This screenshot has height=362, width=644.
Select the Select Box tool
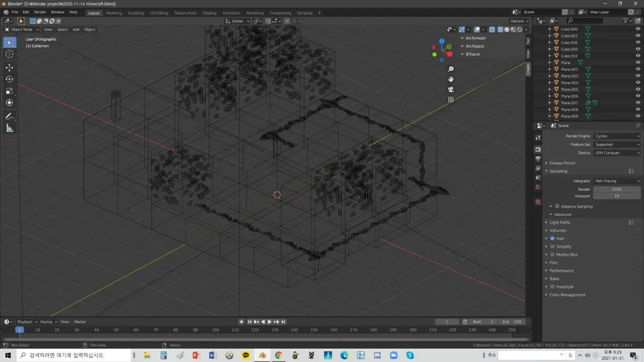[9, 42]
